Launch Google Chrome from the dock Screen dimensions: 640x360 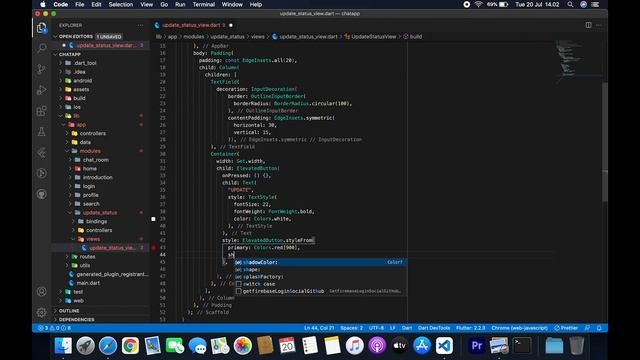130,346
